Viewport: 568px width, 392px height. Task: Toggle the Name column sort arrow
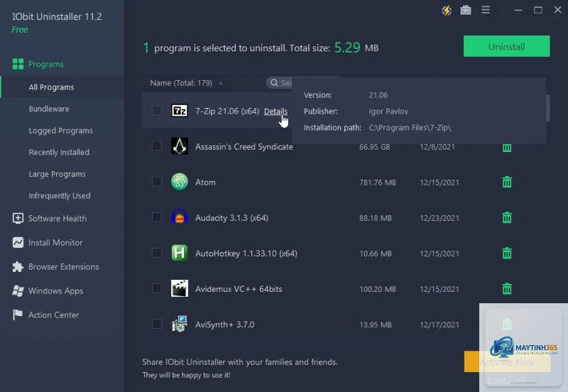coord(221,83)
